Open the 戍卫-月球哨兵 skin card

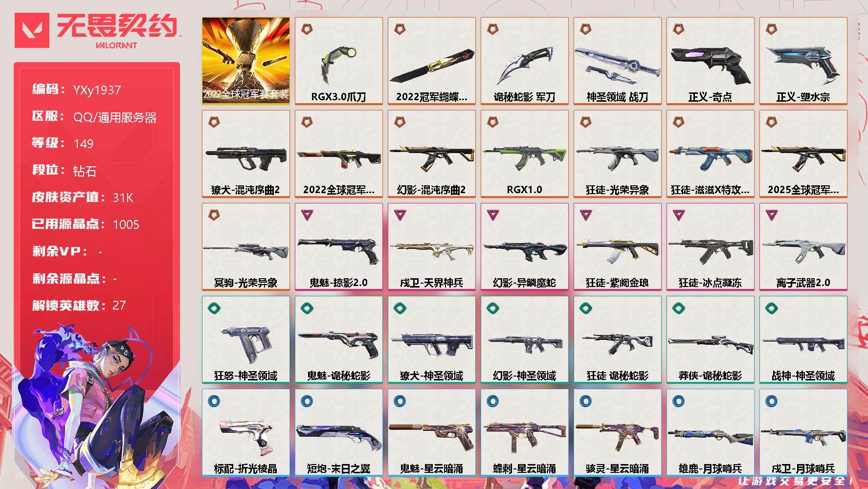pos(803,433)
